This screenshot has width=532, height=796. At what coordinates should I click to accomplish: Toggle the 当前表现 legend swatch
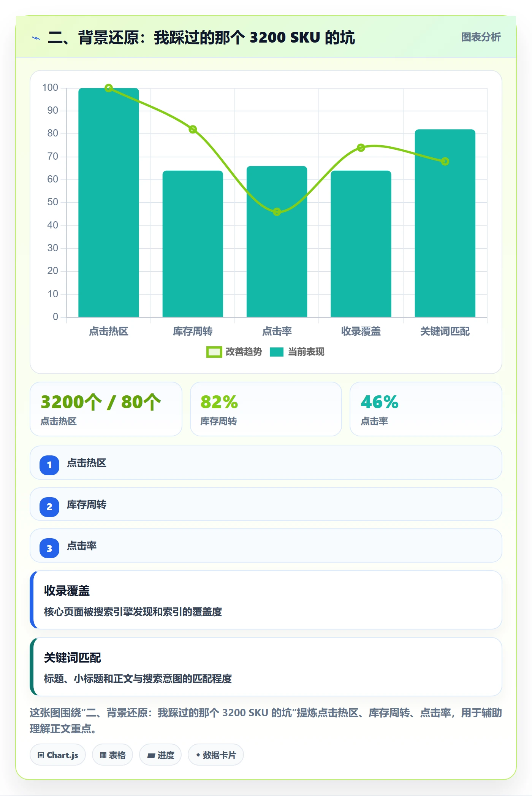[x=277, y=352]
